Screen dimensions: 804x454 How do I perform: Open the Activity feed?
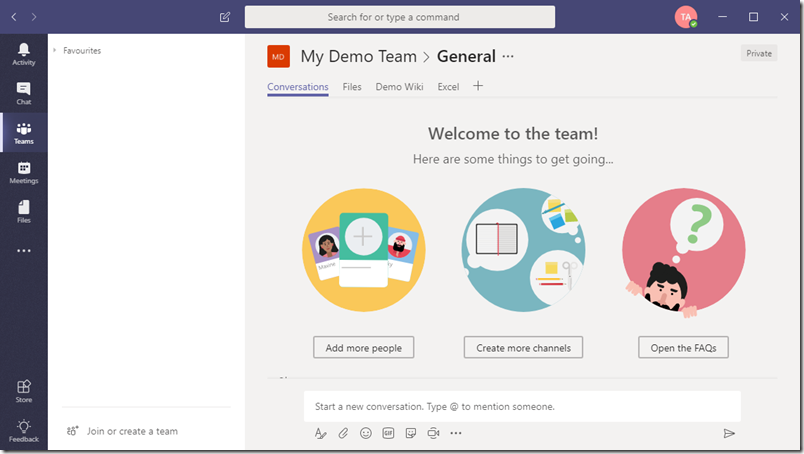click(24, 54)
